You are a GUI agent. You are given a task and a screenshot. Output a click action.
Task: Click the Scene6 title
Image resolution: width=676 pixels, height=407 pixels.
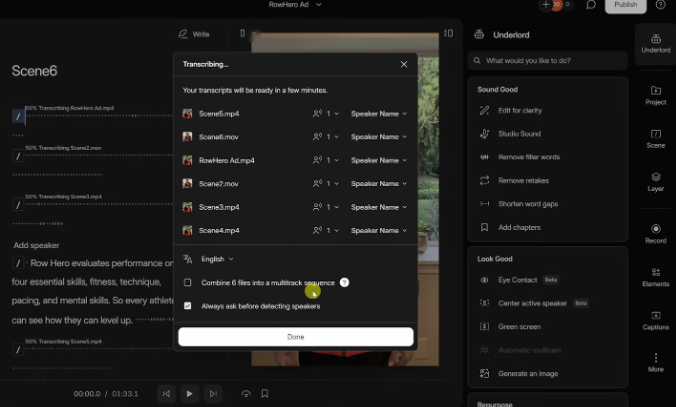34,71
